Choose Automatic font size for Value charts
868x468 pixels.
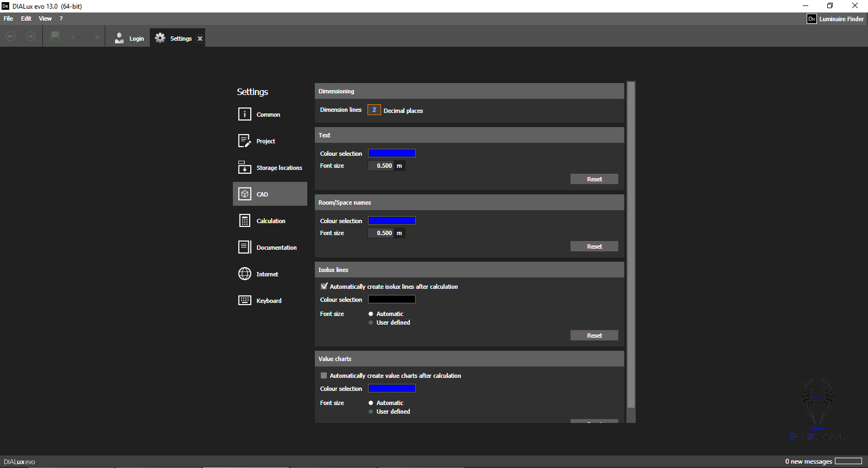tap(371, 403)
